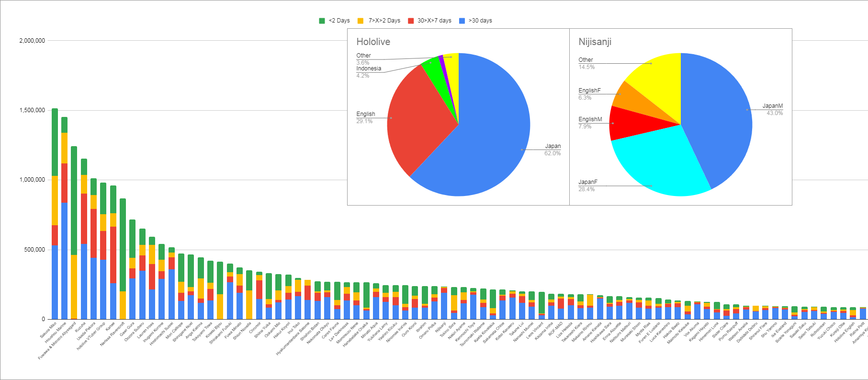Click the Sakura Miko stacked bar
The height and width of the screenshot is (380, 868).
[55, 214]
